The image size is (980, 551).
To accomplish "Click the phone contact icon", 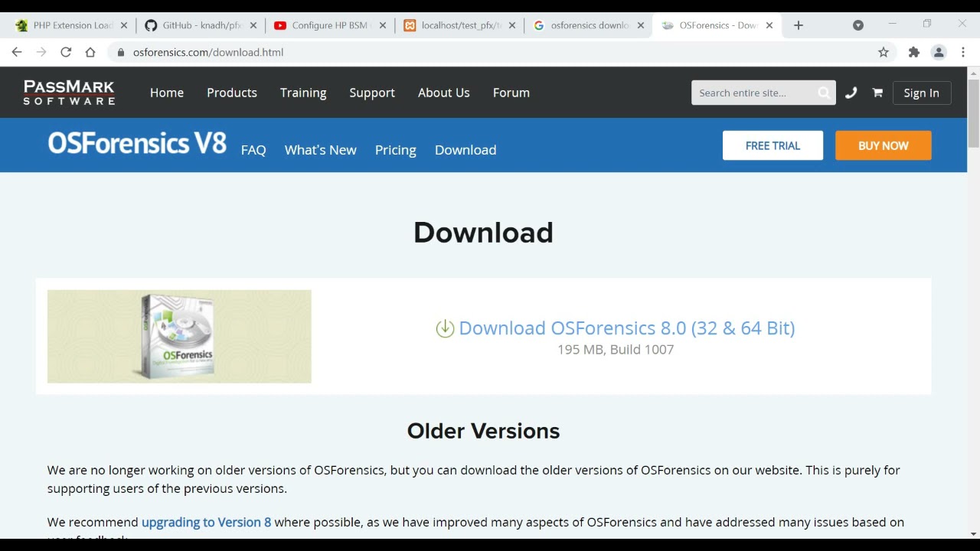I will (x=851, y=93).
